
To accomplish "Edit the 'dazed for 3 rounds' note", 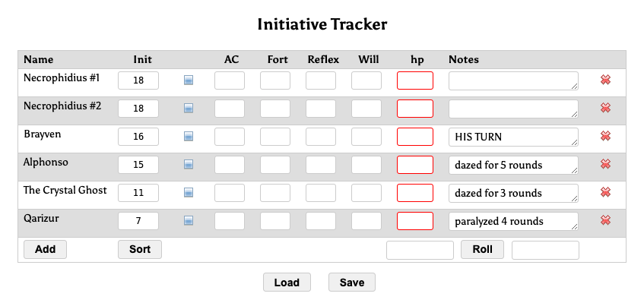I will (x=513, y=193).
